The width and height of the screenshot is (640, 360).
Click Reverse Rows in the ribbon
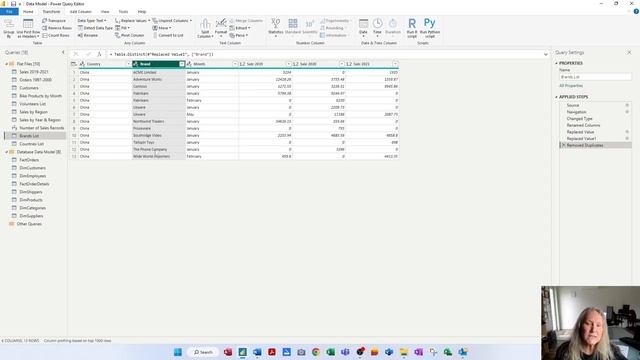click(x=57, y=28)
